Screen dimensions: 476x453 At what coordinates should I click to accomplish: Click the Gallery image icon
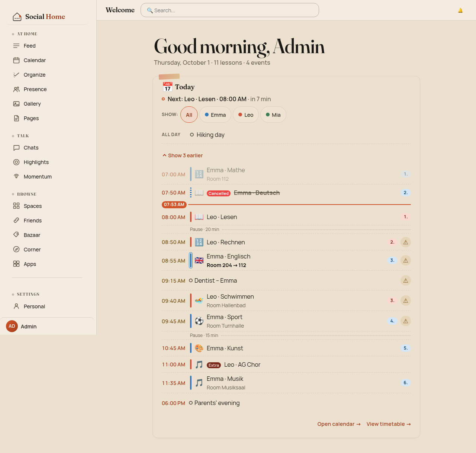click(16, 104)
